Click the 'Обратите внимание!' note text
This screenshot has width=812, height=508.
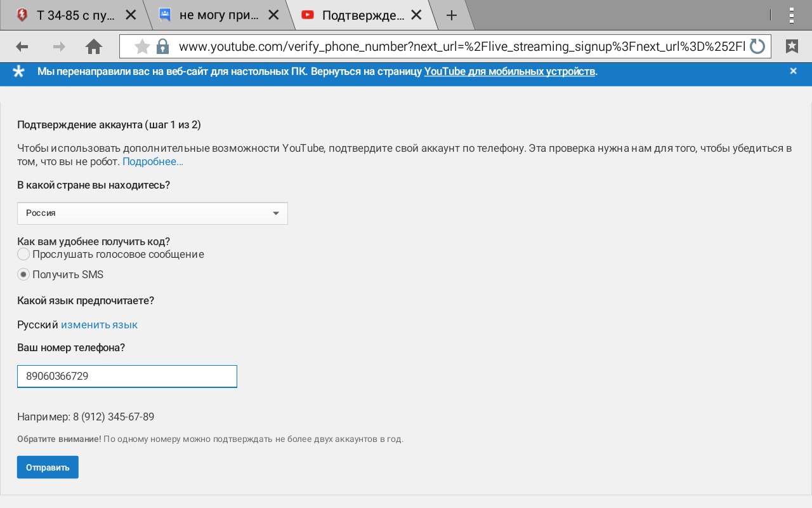click(x=59, y=439)
